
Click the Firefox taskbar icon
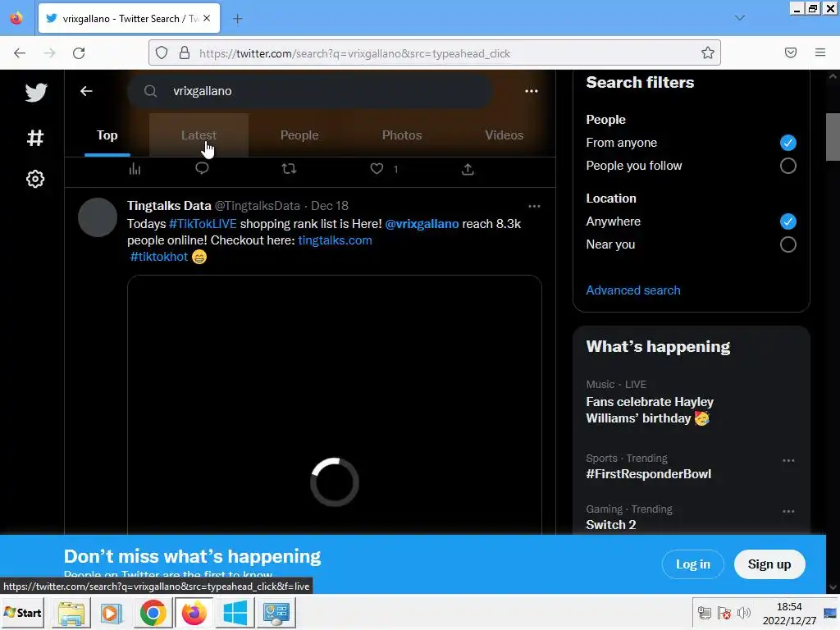click(x=194, y=613)
